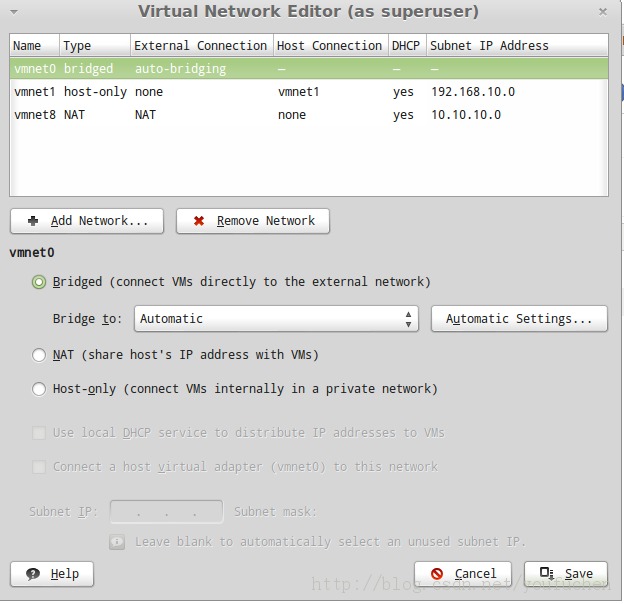The image size is (624, 604).
Task: Click the info icon beside Leave blank hint
Action: (117, 542)
